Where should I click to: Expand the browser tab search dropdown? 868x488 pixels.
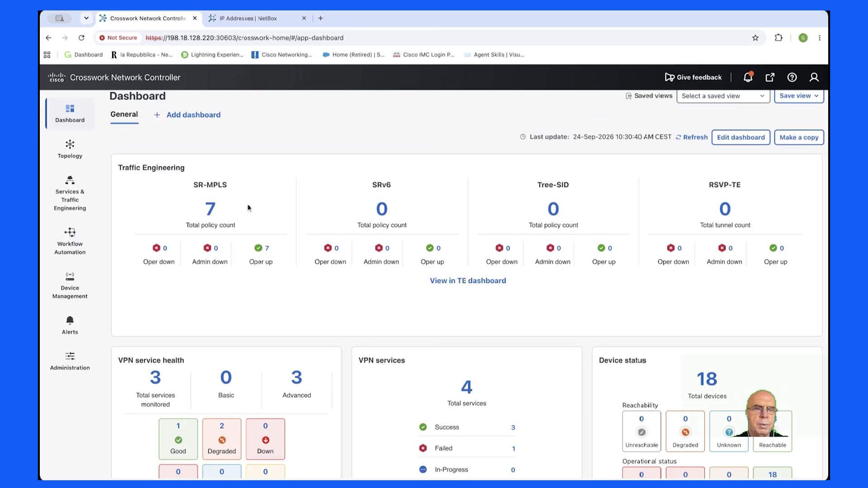86,18
